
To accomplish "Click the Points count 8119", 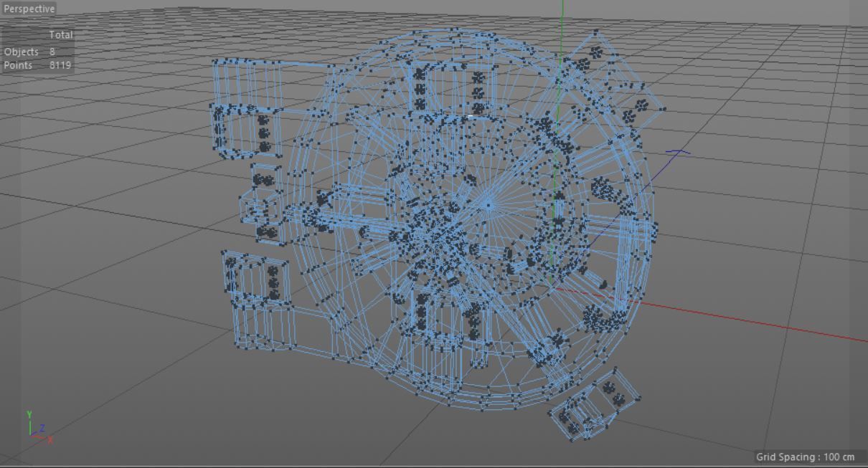I will [60, 65].
